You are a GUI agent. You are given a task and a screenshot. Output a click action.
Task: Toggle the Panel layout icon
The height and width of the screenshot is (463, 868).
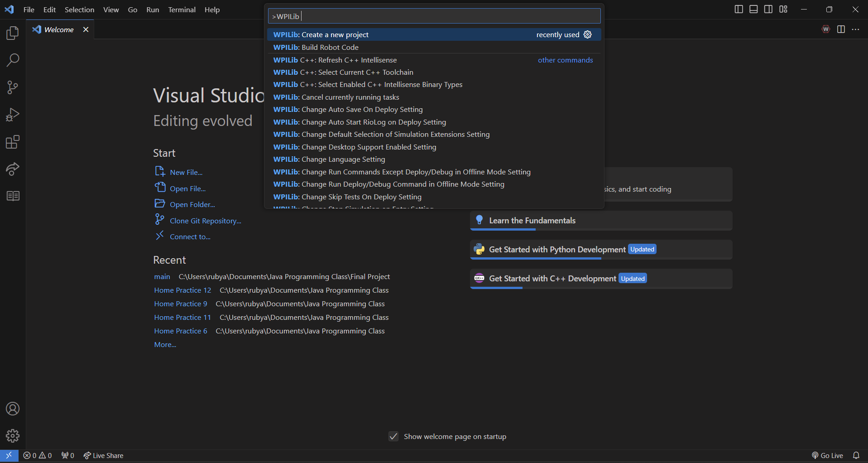pyautogui.click(x=753, y=10)
